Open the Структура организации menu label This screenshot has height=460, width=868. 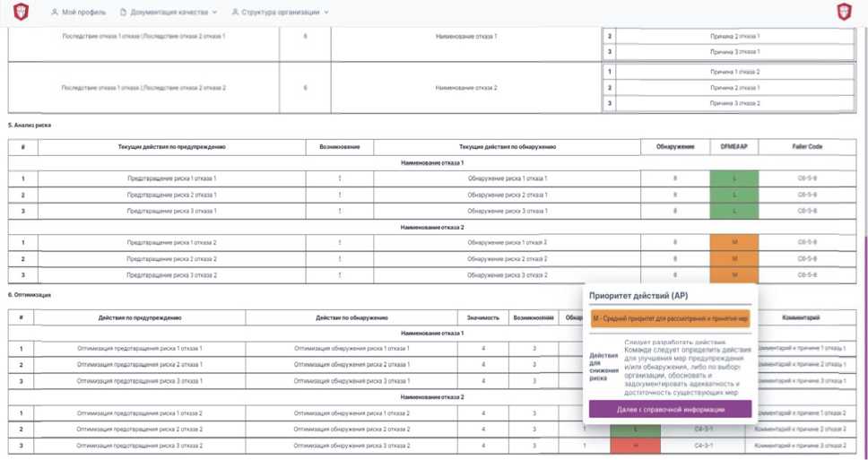(281, 13)
